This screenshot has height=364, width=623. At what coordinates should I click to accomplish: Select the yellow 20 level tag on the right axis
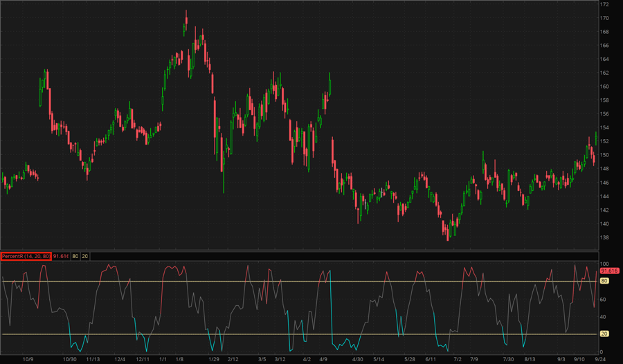pyautogui.click(x=604, y=334)
